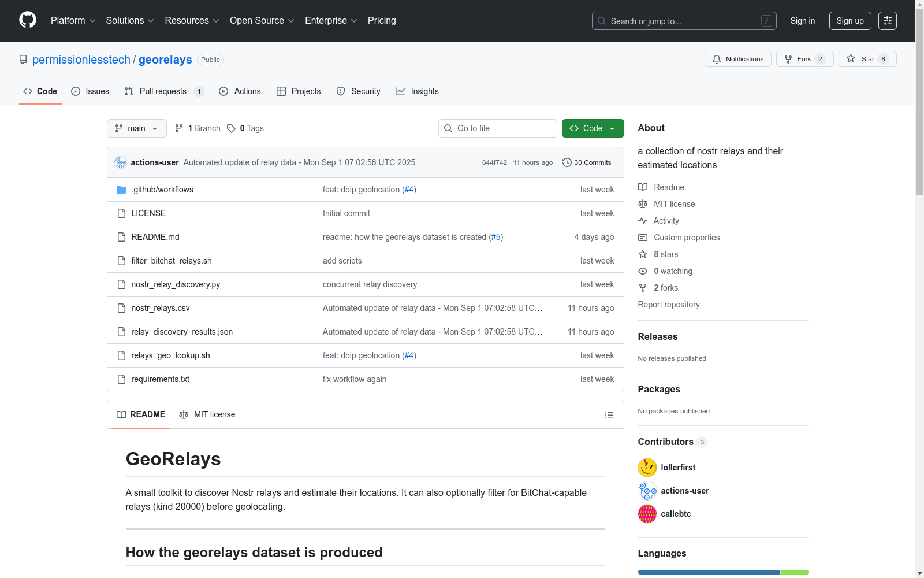Viewport: 924px width, 578px height.
Task: Click the fork icon next to 2 forks
Action: click(643, 288)
